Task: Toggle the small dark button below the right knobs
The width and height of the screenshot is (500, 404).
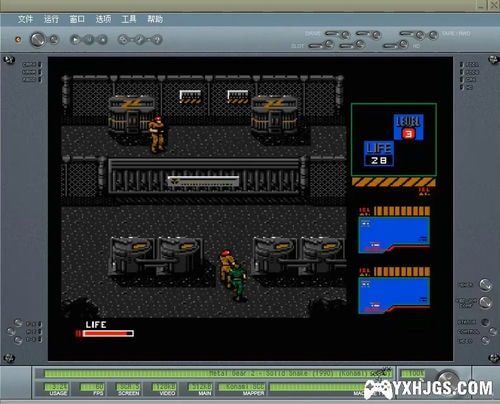Action: click(x=485, y=322)
